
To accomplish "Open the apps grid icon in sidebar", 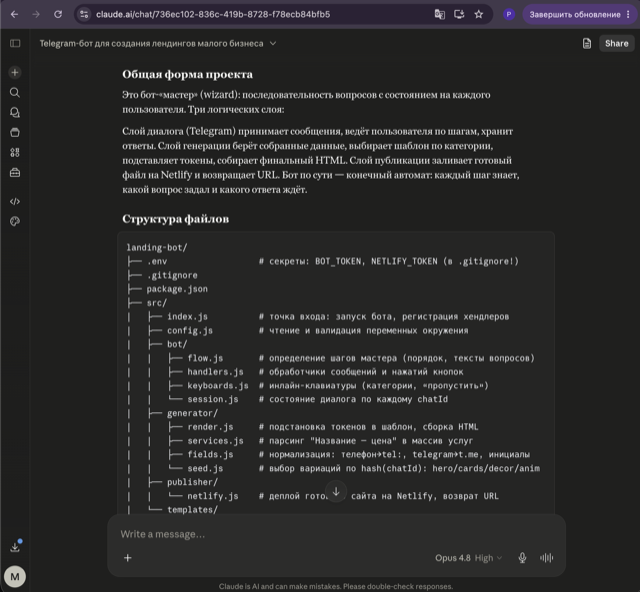I will (15, 152).
